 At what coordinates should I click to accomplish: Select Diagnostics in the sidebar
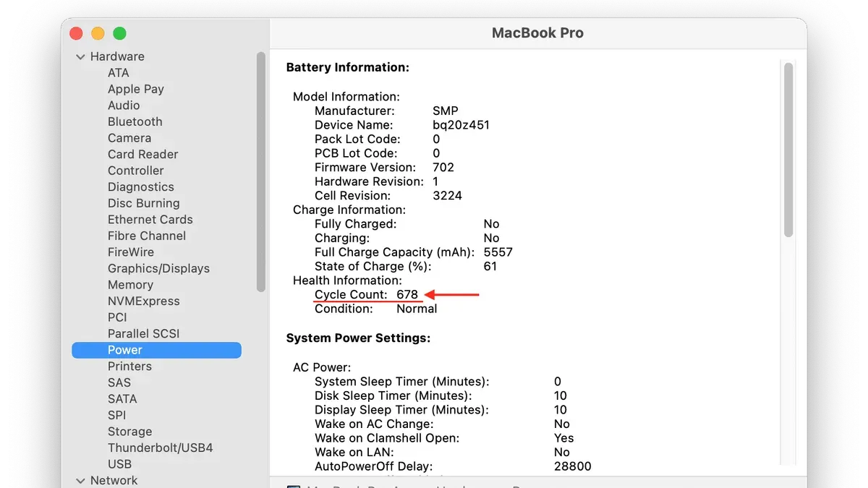(x=141, y=187)
